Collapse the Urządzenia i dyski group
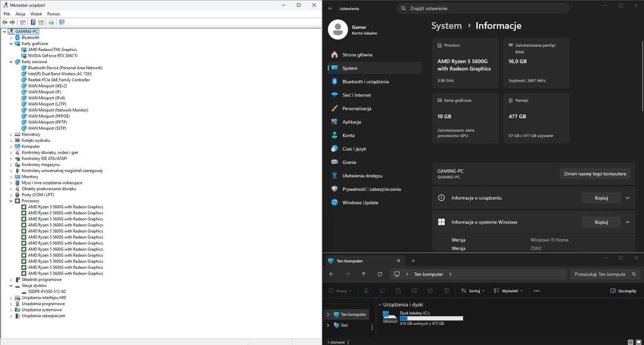This screenshot has width=644, height=345. (379, 305)
